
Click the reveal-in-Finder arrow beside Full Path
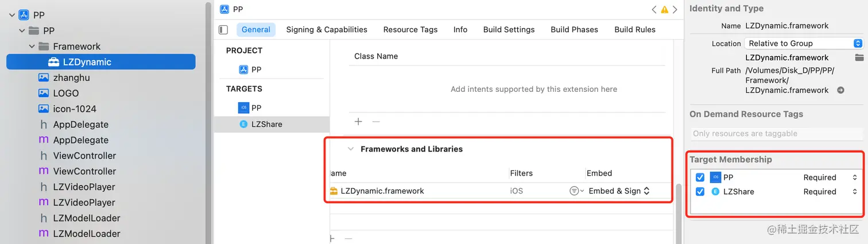(840, 90)
